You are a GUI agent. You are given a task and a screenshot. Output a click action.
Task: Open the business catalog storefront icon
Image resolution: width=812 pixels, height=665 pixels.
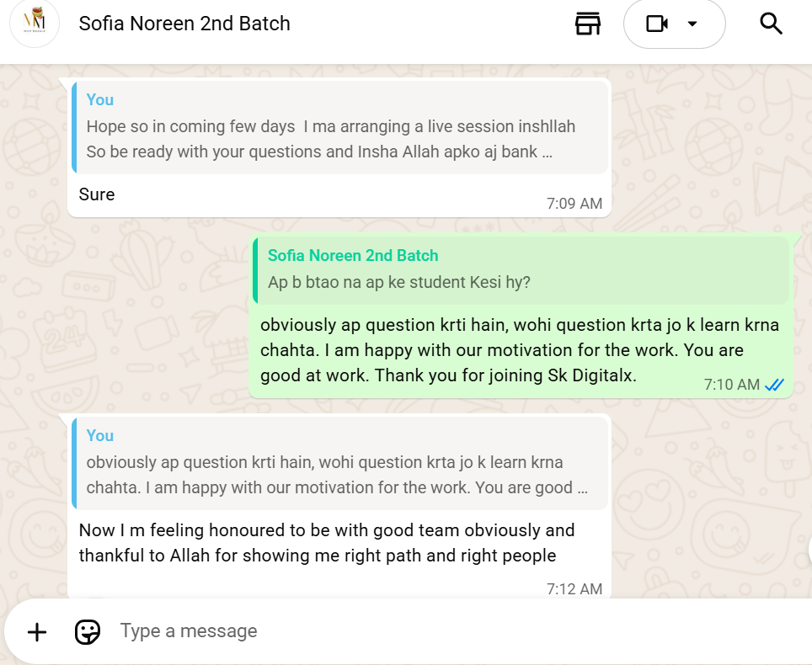[588, 24]
